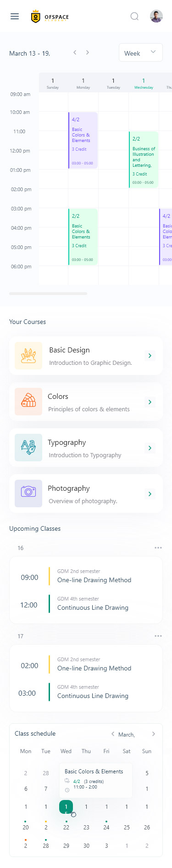The height and width of the screenshot is (868, 172).
Task: Open the hamburger menu
Action: 15,17
